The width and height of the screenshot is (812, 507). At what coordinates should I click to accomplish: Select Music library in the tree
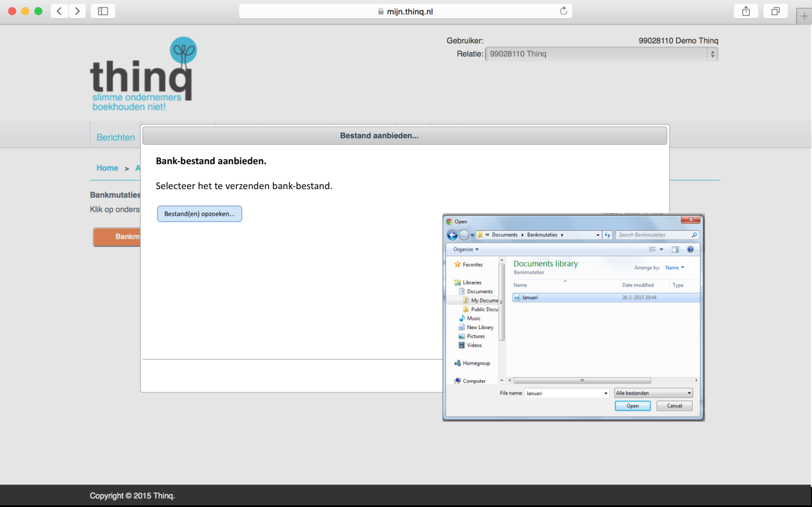(469, 318)
